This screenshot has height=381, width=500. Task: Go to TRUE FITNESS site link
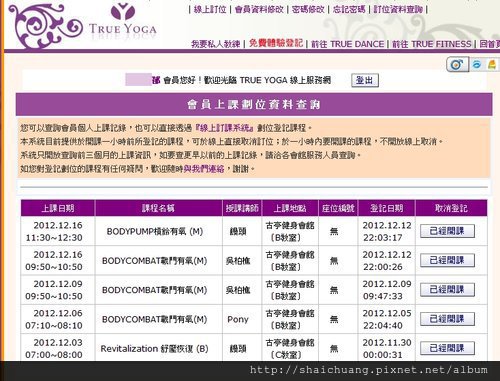point(431,44)
